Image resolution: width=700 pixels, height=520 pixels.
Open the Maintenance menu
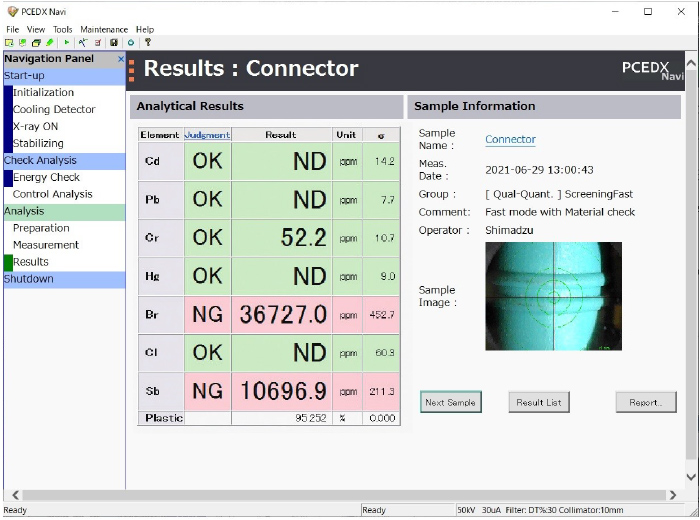pyautogui.click(x=104, y=29)
